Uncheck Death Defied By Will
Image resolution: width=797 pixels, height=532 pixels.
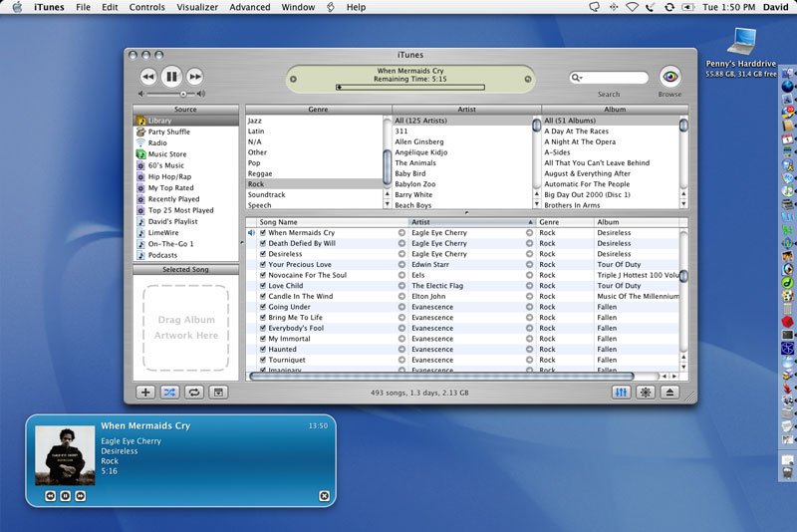[x=263, y=243]
